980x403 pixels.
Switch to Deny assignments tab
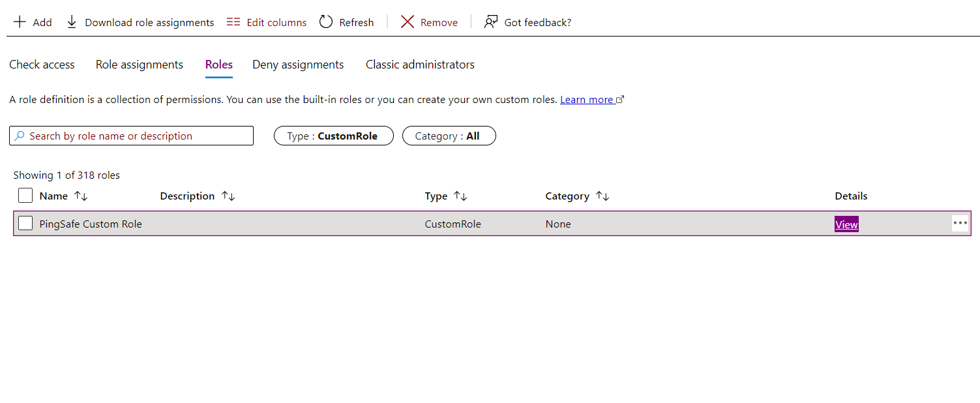tap(298, 65)
